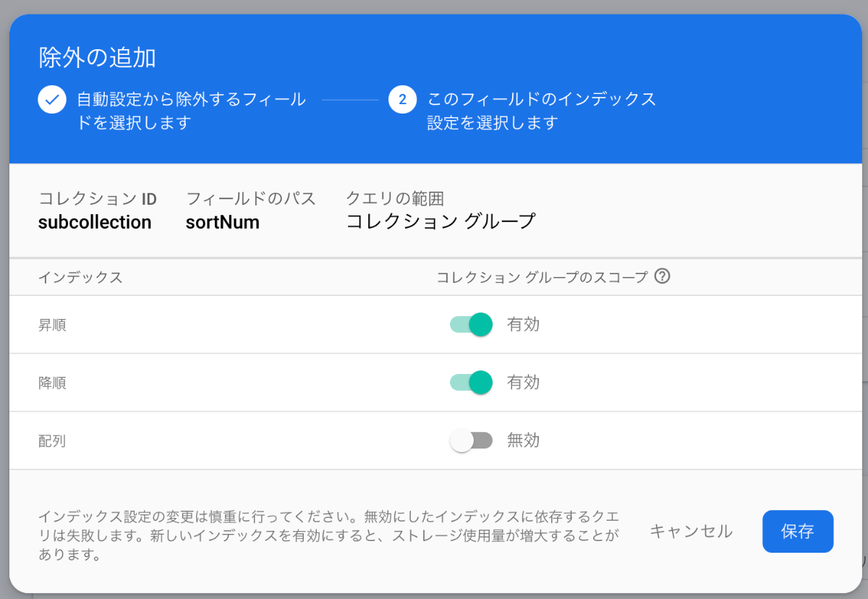Screen dimensions: 868x599
Task: Click the コレクション グループ query scope value
Action: [441, 221]
